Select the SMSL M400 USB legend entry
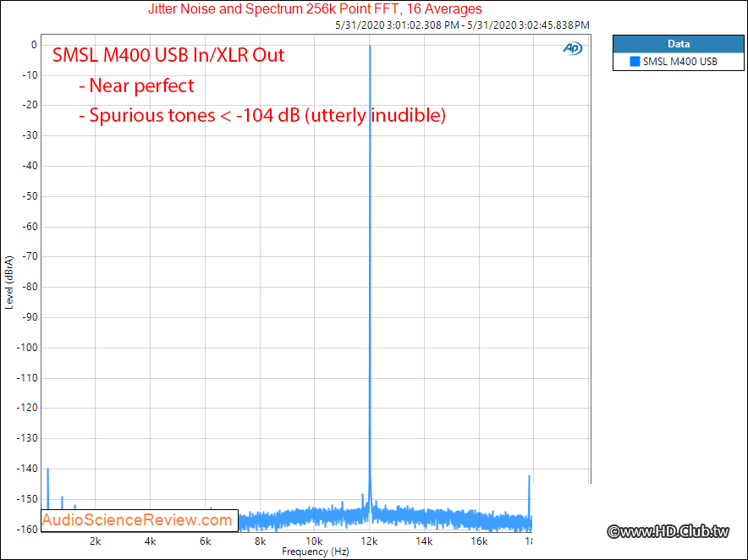Viewport: 748px width, 560px height. click(x=679, y=61)
